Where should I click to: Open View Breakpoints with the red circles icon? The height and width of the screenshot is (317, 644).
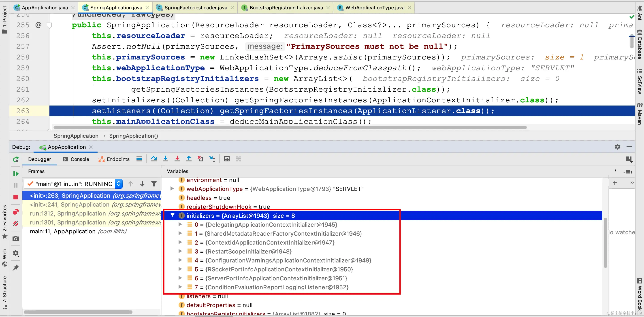[16, 212]
